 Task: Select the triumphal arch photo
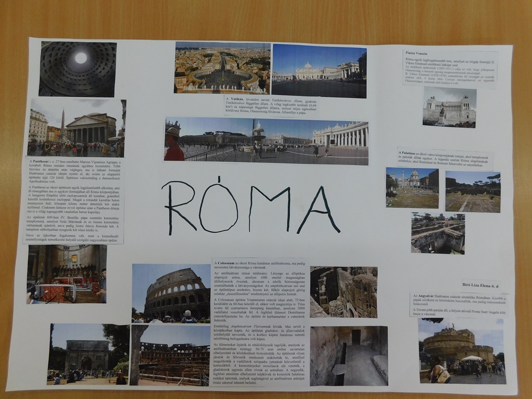81,354
